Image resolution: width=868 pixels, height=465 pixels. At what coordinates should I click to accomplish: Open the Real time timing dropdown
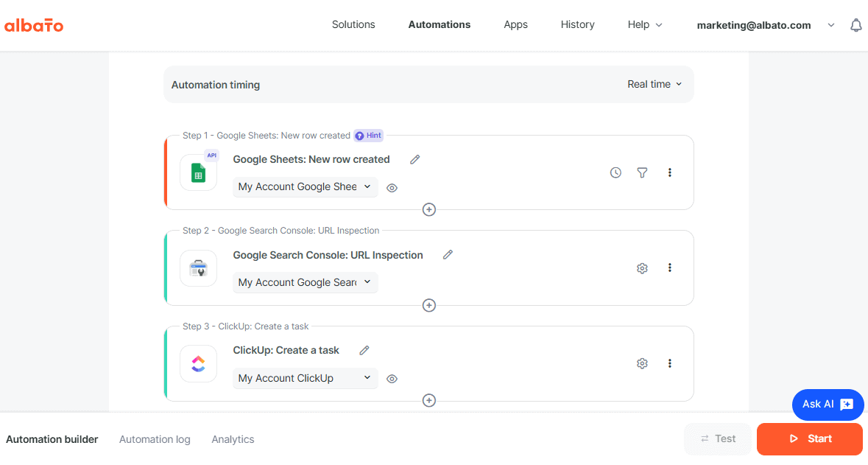click(654, 84)
